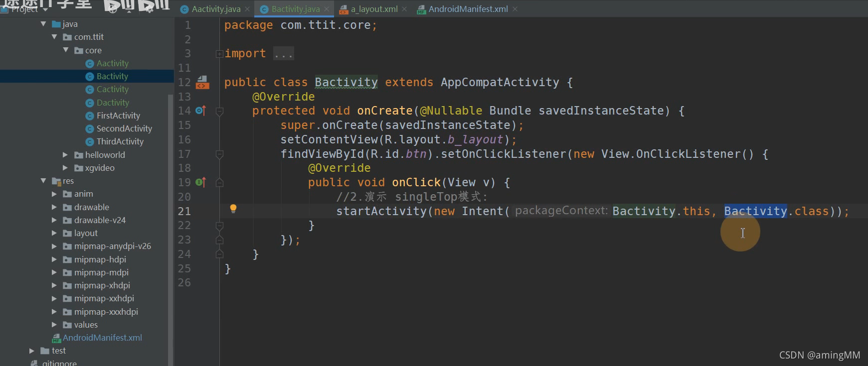
Task: Click the onCreate method name
Action: click(x=385, y=111)
